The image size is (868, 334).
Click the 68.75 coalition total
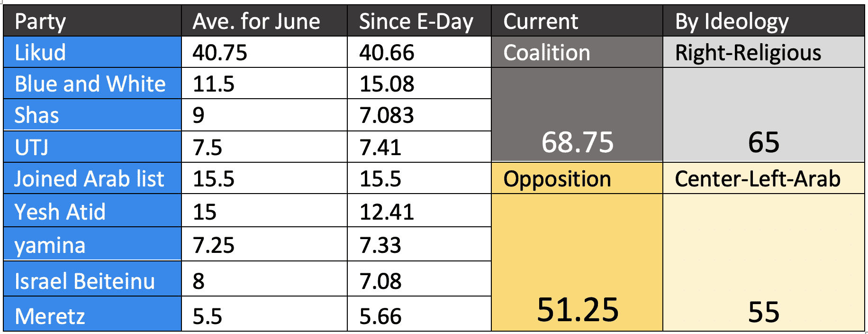coord(577,141)
